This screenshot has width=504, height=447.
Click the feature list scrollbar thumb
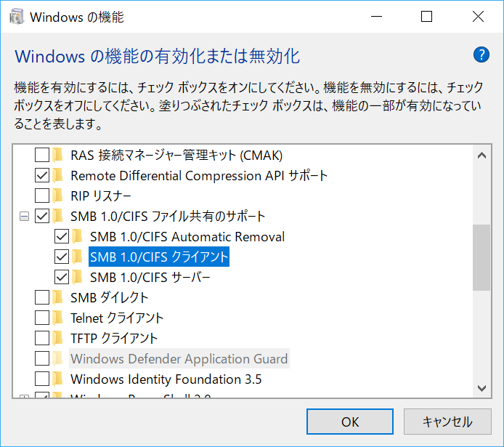coord(481,257)
